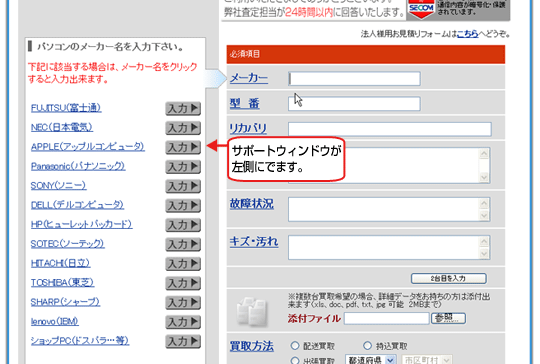The height and width of the screenshot is (364, 540).
Task: Click the 故障状況 label link
Action: tap(252, 204)
